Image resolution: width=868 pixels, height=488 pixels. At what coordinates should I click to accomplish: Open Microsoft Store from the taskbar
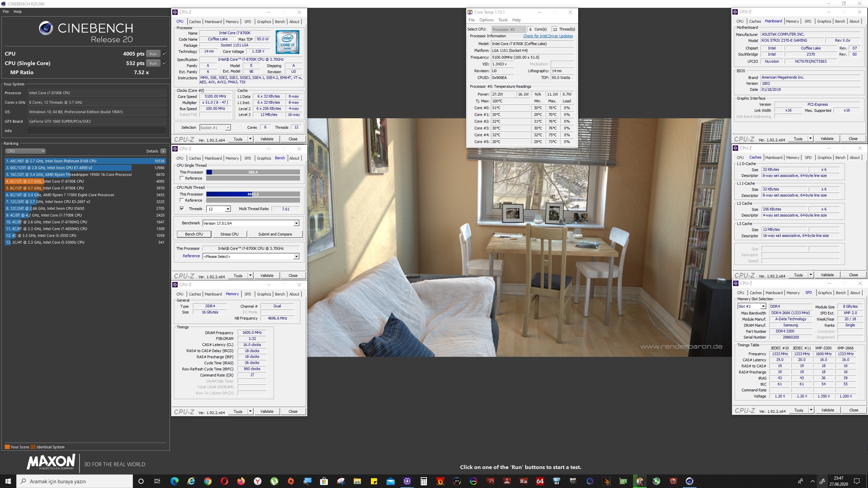[x=324, y=481]
